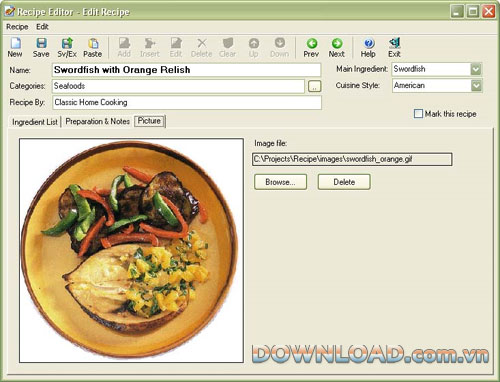Click the swordfish dish picture preview

coord(131,250)
